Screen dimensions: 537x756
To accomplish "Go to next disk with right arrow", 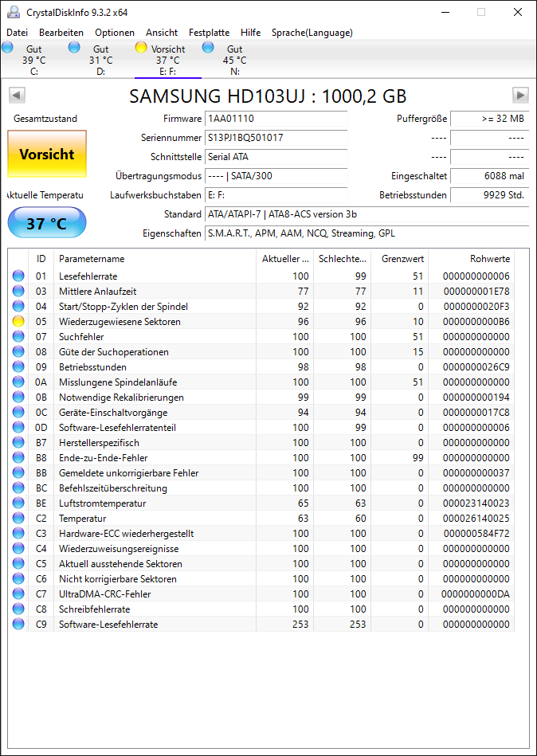I will tap(520, 96).
